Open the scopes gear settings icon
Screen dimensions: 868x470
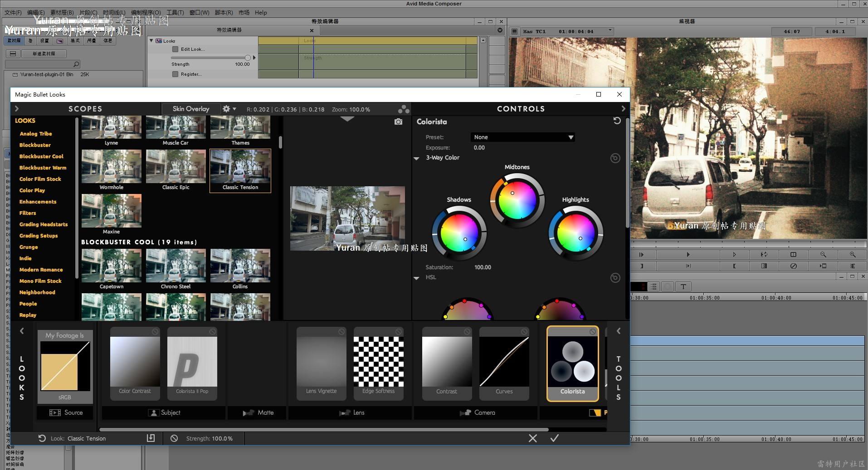(227, 109)
